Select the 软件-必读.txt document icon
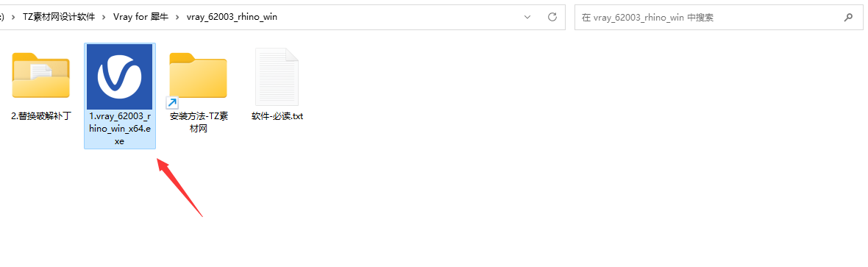The height and width of the screenshot is (267, 868). coord(277,76)
